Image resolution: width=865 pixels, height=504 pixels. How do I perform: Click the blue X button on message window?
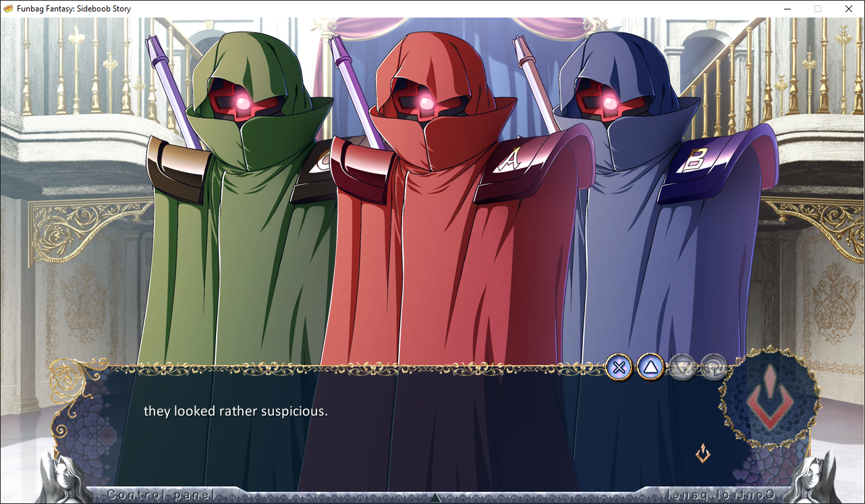[619, 368]
